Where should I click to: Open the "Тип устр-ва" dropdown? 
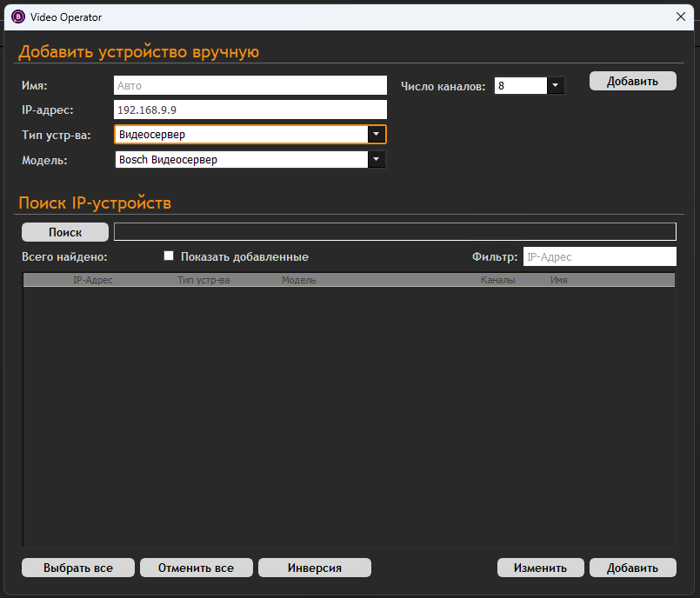coord(376,135)
